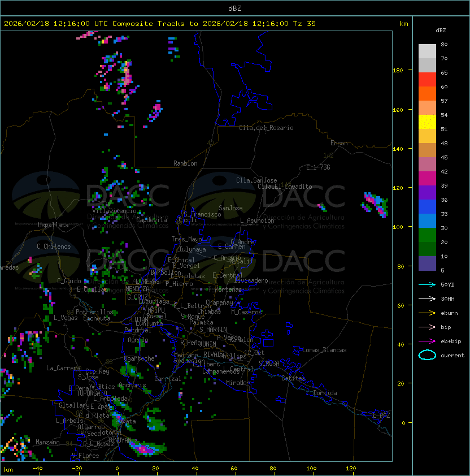This screenshot has width=470, height=476.
Task: Click the pink bip arrow in legend
Action: coord(427,327)
